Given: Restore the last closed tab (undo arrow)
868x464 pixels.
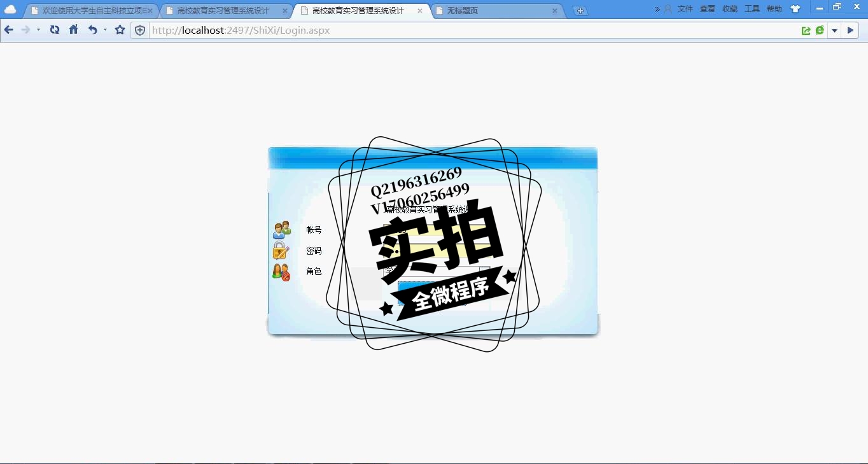Looking at the screenshot, I should pos(92,30).
